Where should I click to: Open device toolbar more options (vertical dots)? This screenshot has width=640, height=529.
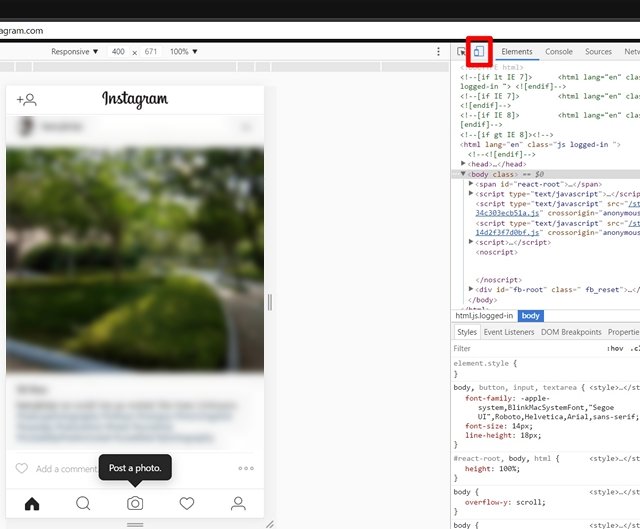(x=438, y=51)
